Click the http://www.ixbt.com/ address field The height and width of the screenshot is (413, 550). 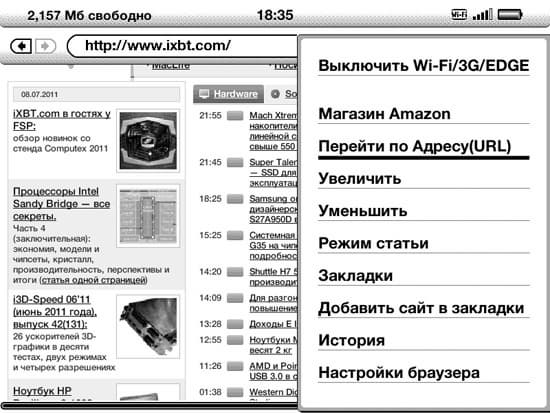pos(182,46)
